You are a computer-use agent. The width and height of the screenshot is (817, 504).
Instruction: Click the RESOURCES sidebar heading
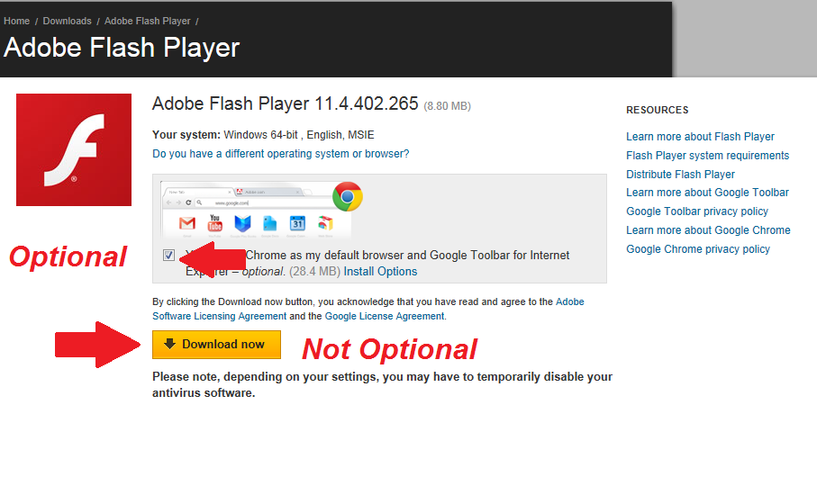point(658,110)
